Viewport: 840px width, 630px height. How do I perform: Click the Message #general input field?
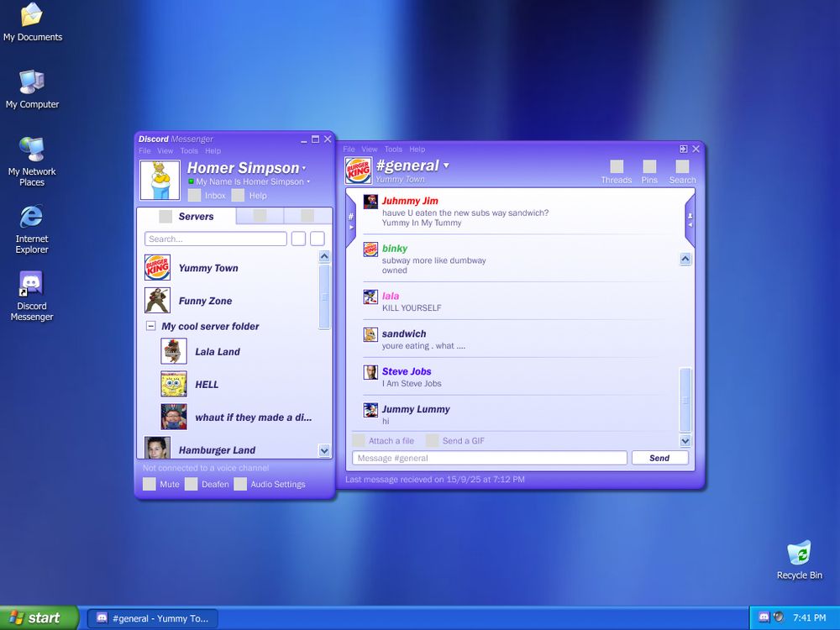(490, 458)
